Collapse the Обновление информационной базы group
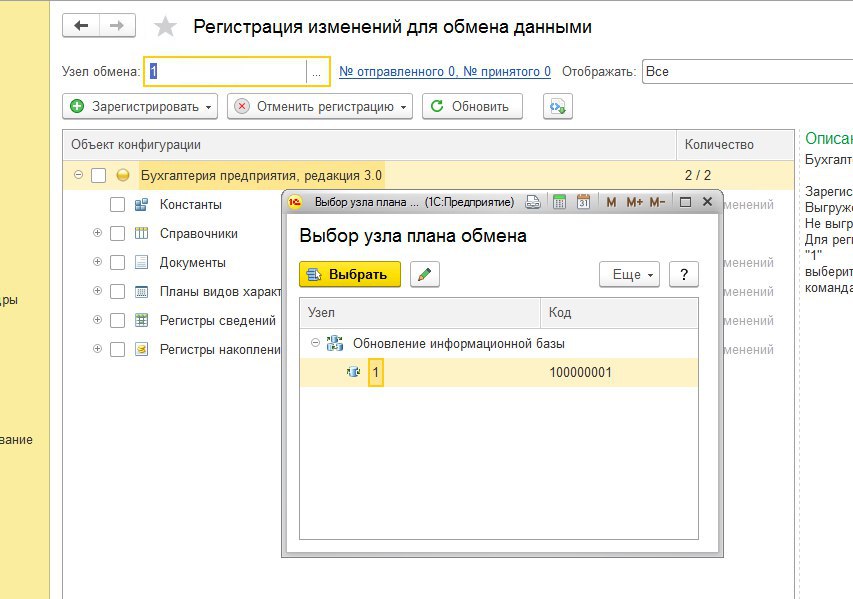 (315, 343)
